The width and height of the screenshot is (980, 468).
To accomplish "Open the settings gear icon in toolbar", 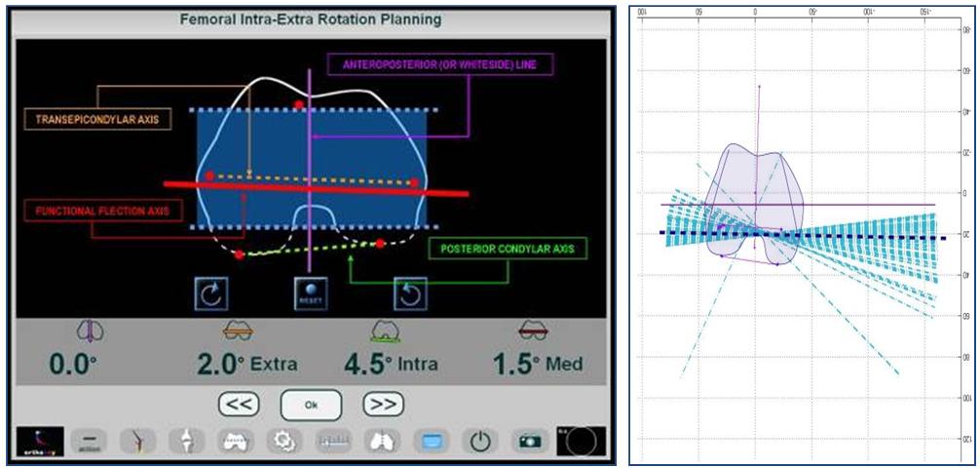I will tap(283, 441).
